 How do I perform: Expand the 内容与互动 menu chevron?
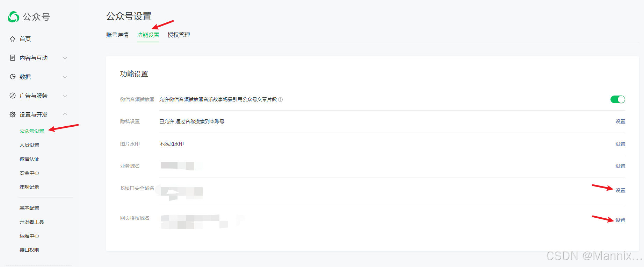click(65, 58)
